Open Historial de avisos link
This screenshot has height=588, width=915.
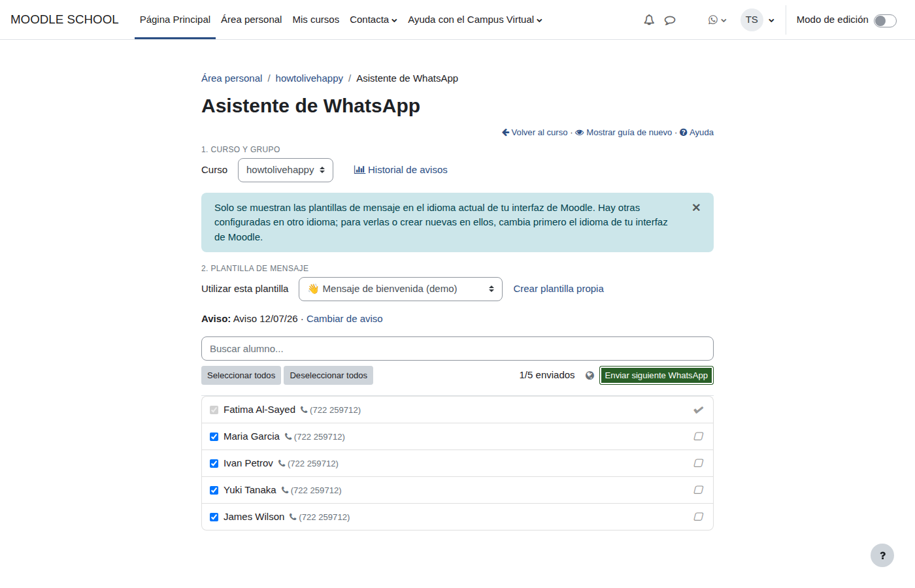(401, 170)
